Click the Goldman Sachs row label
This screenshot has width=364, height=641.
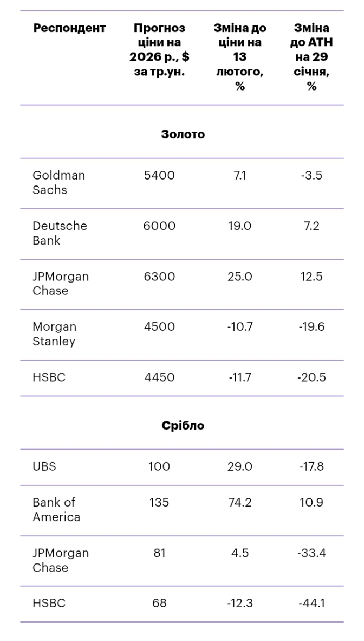59,183
